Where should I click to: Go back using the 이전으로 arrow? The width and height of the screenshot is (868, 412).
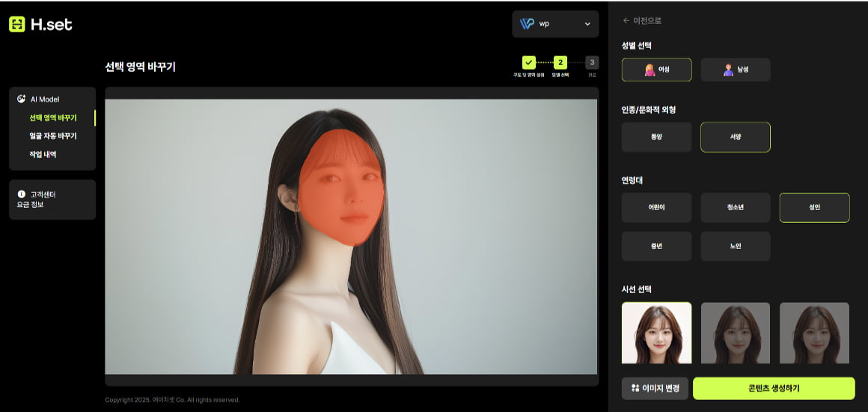(x=626, y=21)
